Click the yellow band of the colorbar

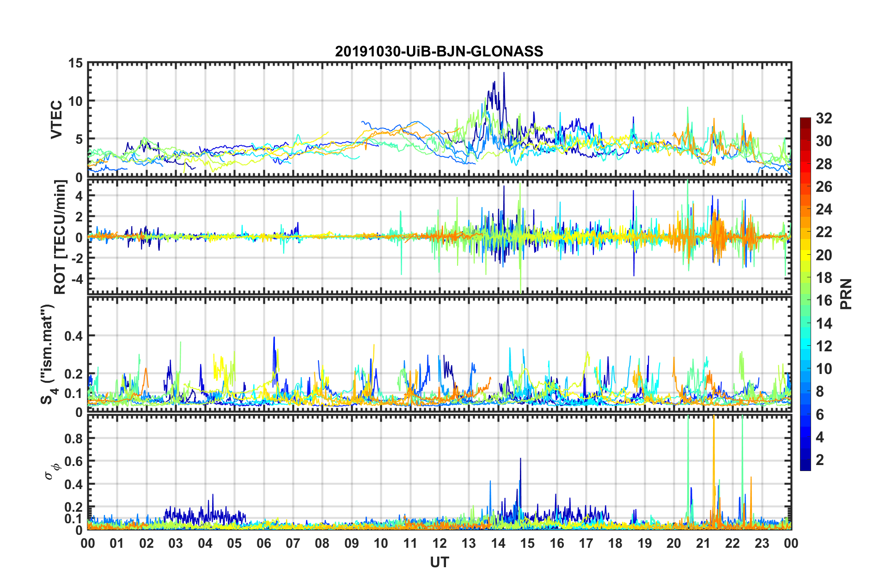806,255
